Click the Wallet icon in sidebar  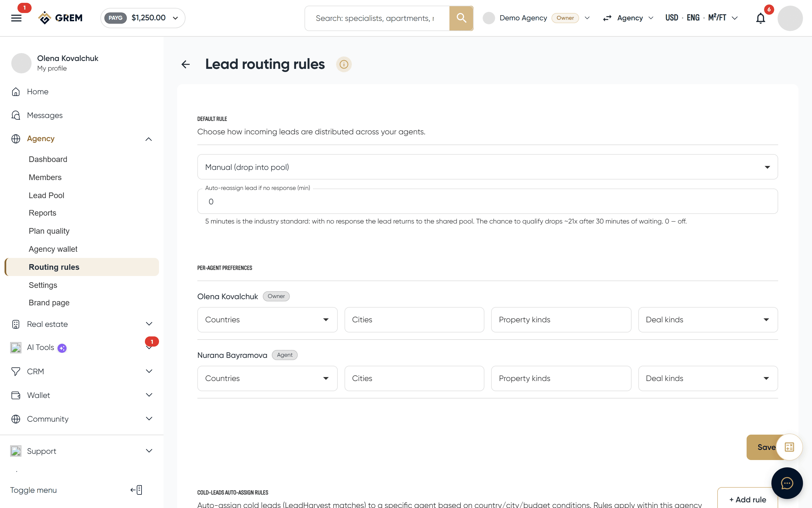(16, 395)
